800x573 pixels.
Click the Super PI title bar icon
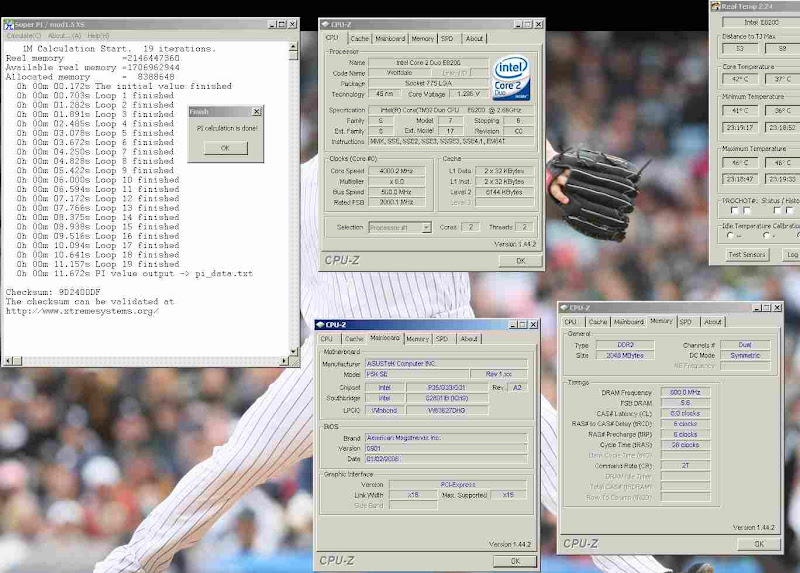(9, 24)
